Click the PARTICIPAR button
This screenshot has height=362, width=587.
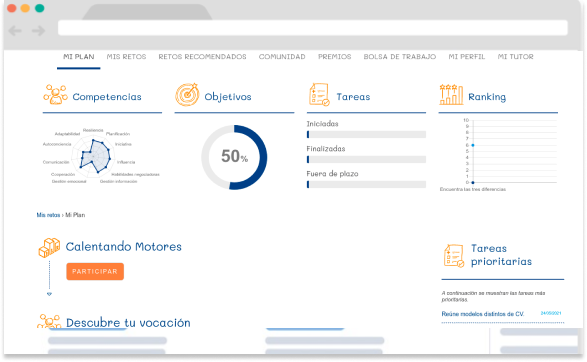click(95, 271)
